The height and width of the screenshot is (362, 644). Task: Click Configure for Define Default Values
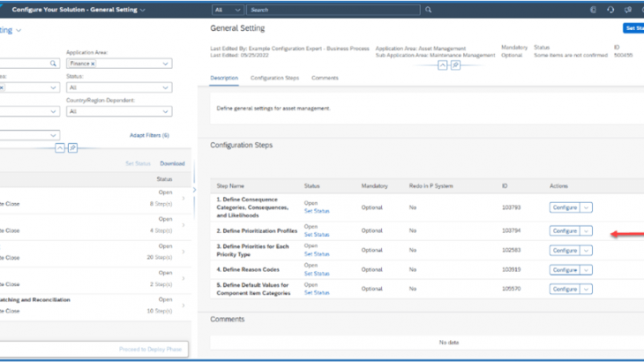pyautogui.click(x=565, y=290)
